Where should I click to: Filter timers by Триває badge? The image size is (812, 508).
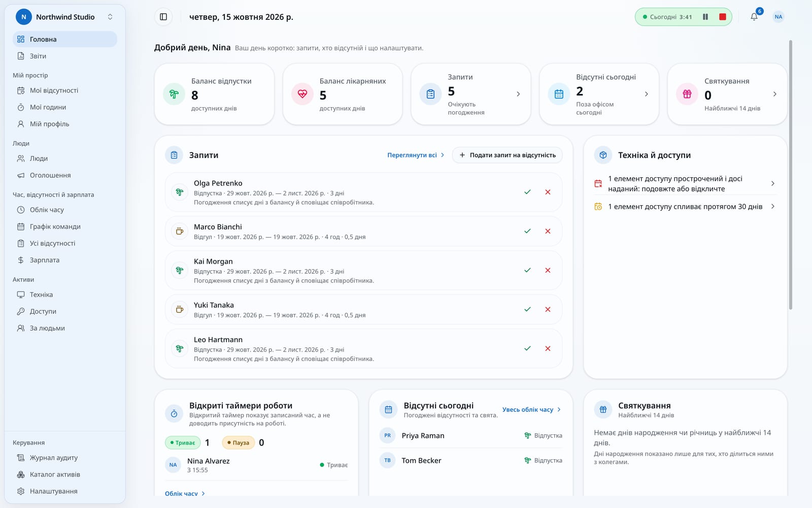pos(183,442)
